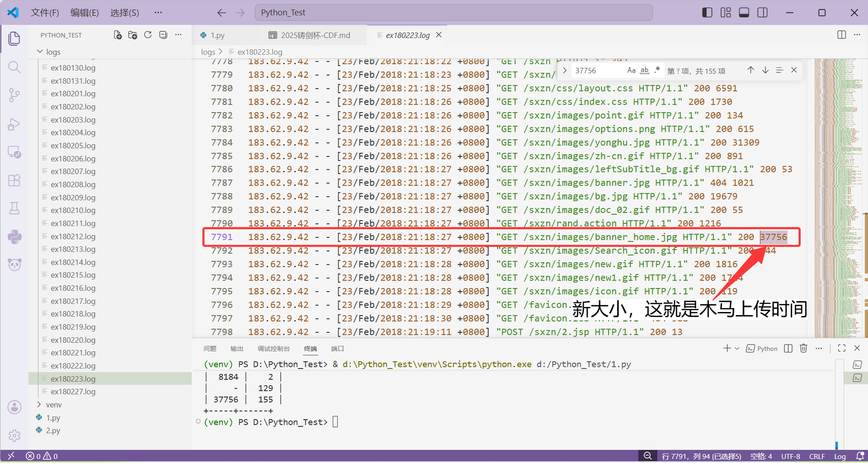This screenshot has height=463, width=868.
Task: Switch to the 调试控制台 panel tab
Action: (x=274, y=349)
